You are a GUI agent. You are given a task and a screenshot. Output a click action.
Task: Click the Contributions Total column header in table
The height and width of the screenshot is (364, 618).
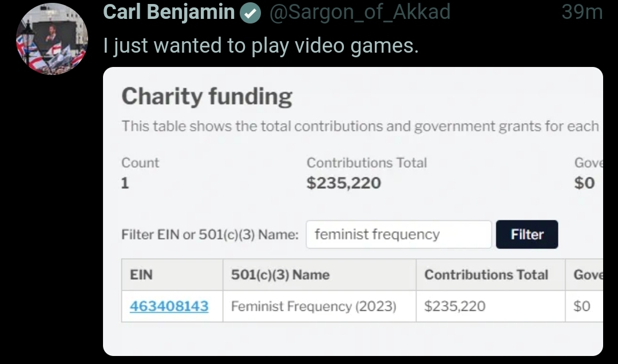click(x=486, y=275)
